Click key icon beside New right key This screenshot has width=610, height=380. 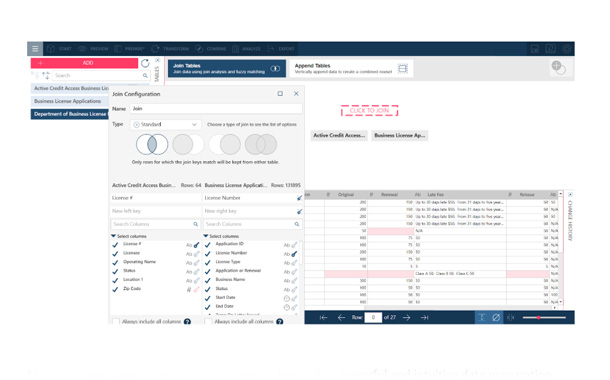coord(299,211)
